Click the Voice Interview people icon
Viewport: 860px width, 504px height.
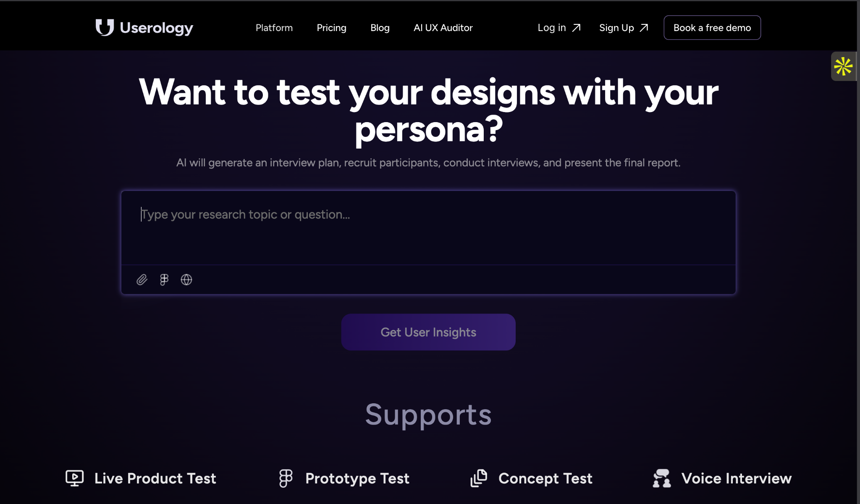pyautogui.click(x=662, y=478)
